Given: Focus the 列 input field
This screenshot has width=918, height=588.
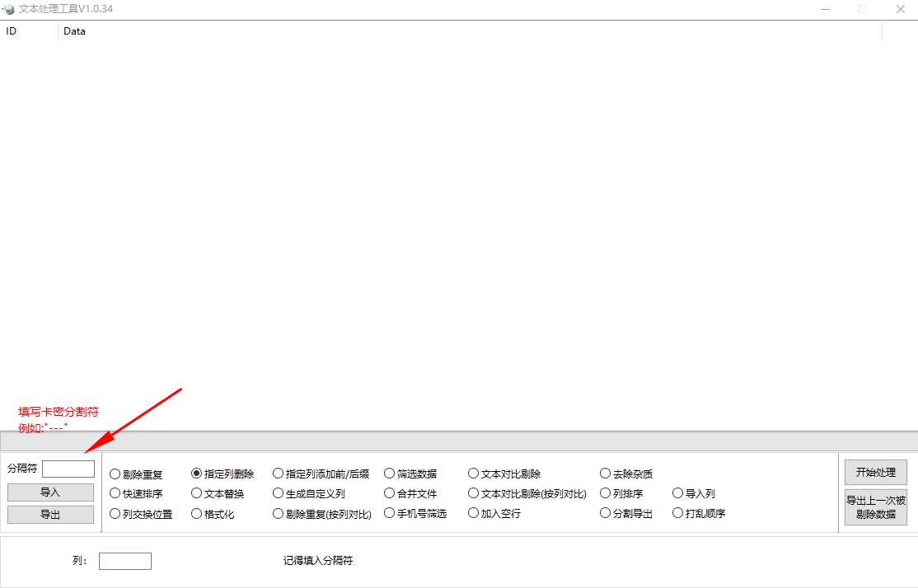Looking at the screenshot, I should pos(125,561).
